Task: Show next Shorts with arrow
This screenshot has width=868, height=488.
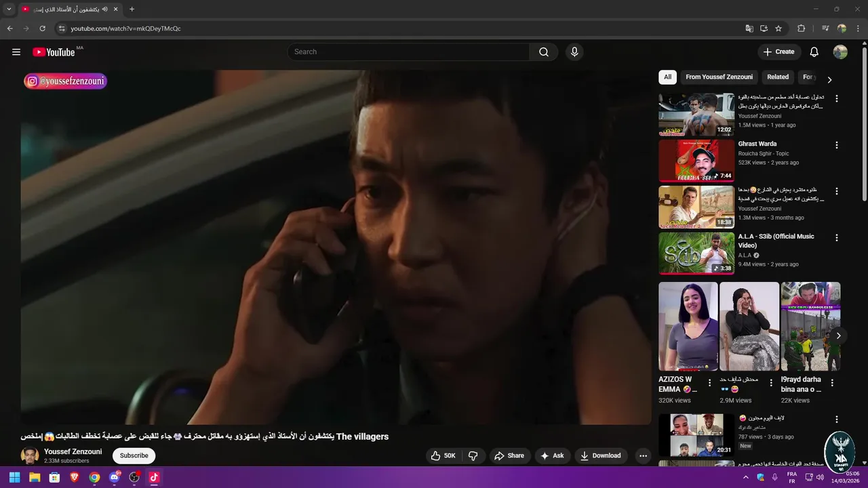Action: 839,335
